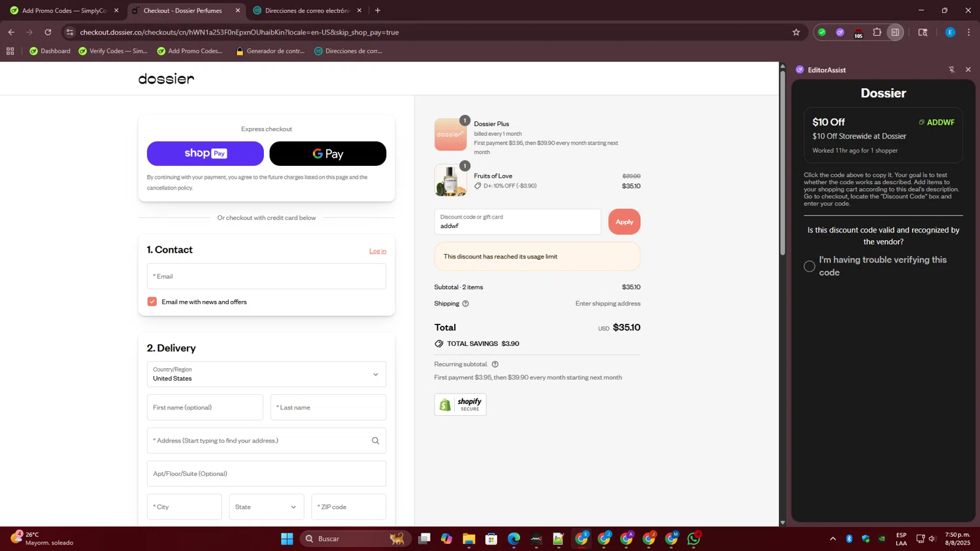Click the shipping help question icon

click(465, 304)
